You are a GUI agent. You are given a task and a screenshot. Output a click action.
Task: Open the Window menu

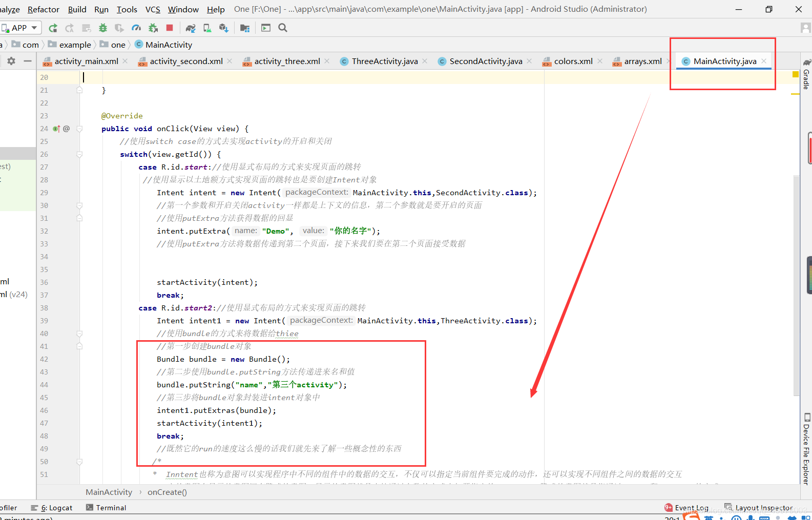(x=183, y=9)
